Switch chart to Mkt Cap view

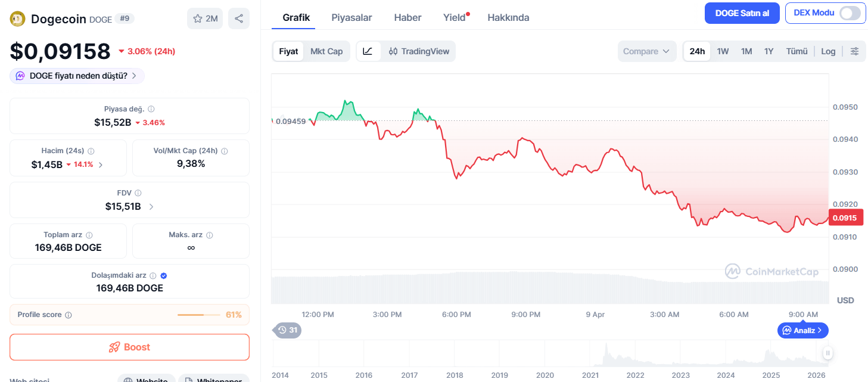point(326,51)
